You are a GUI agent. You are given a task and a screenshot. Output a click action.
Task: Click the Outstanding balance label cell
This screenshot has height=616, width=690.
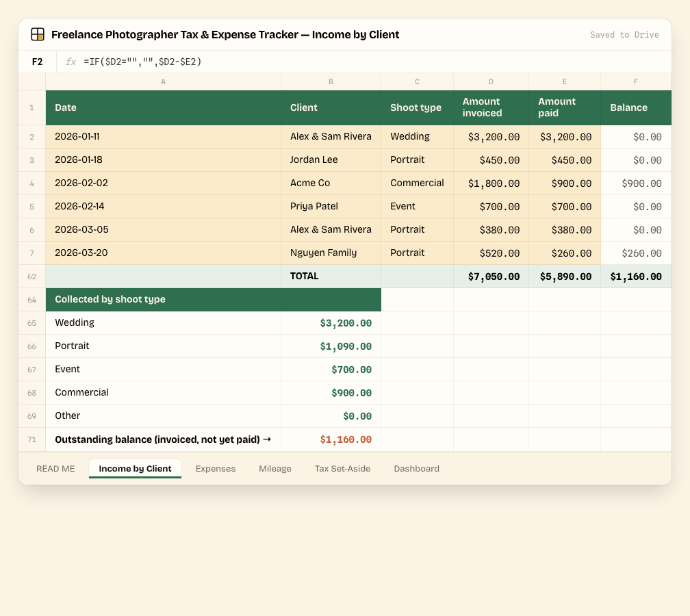coord(163,439)
